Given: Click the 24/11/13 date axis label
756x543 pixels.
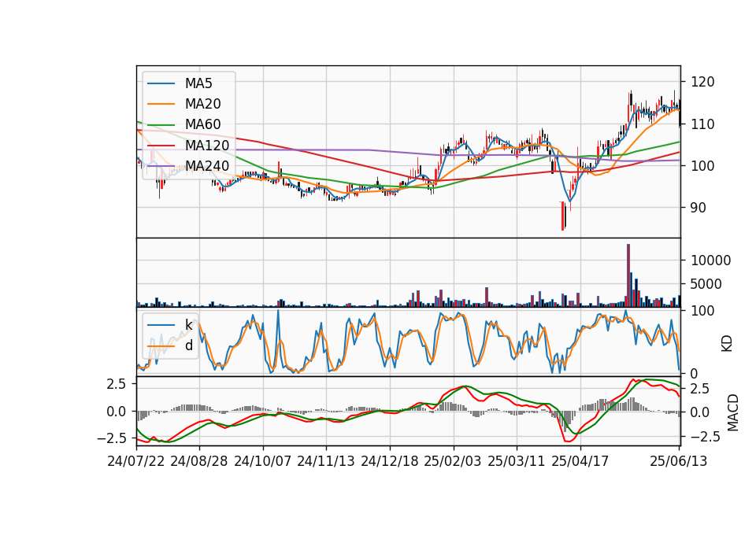Looking at the screenshot, I should [x=326, y=461].
